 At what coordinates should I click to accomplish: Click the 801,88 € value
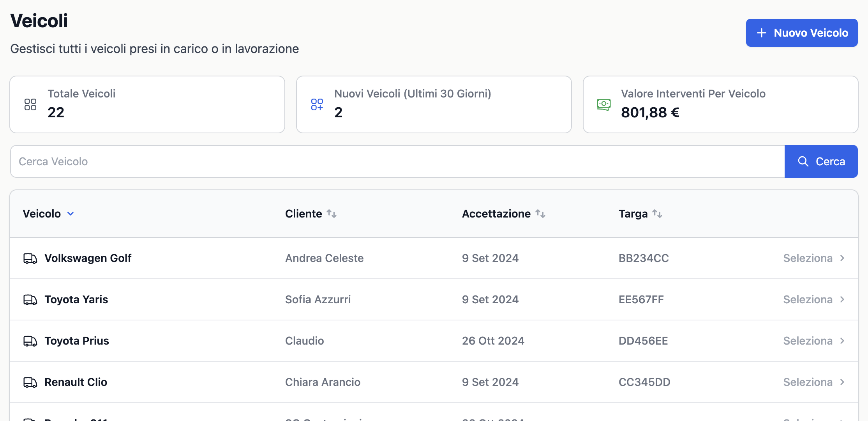point(650,112)
